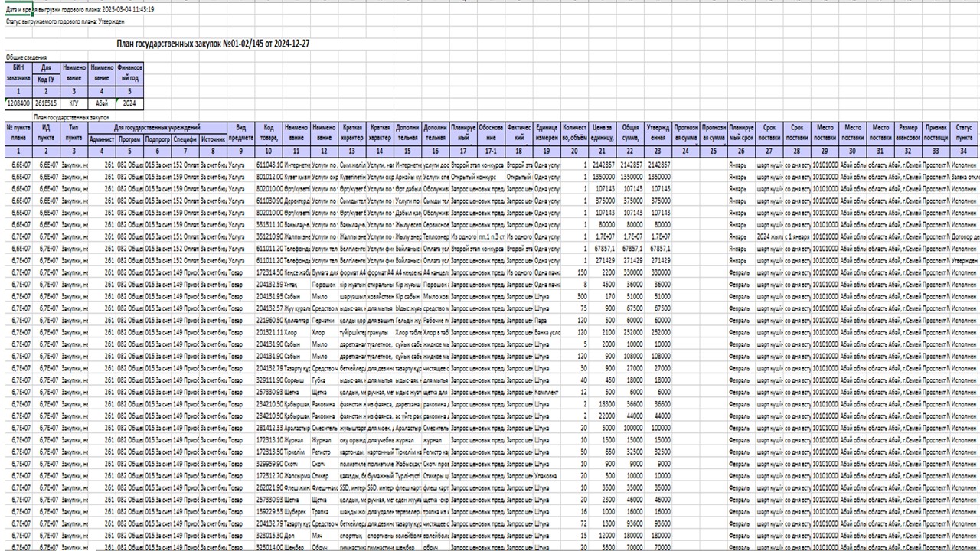
Task: Select the 'Комплект' unit cell
Action: coord(547,392)
